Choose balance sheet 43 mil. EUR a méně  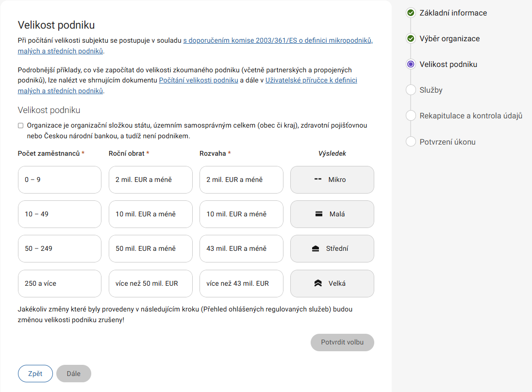[241, 248]
